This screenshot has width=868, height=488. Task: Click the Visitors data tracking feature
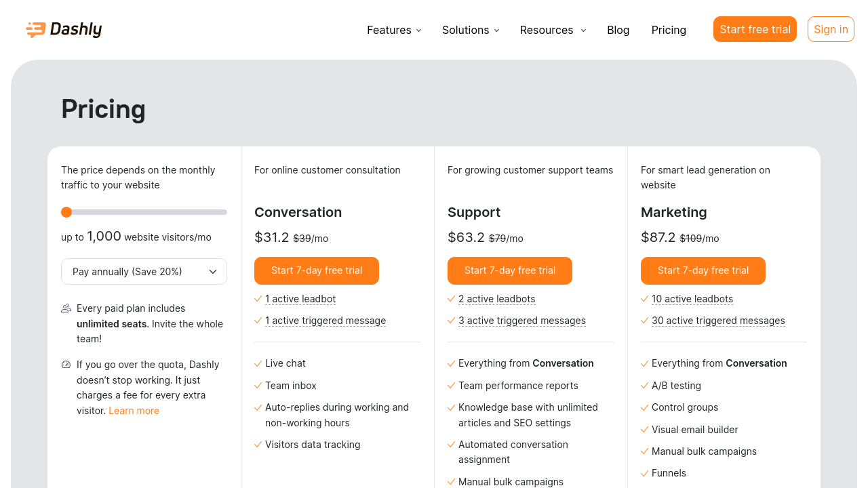coord(313,445)
